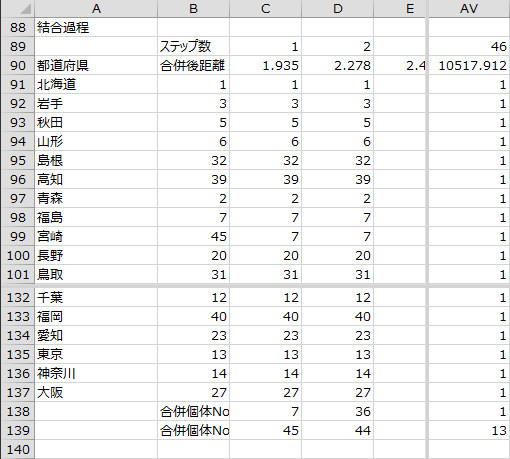This screenshot has height=459, width=510.
Task: Click value 36 in row 138
Action: tap(337, 411)
